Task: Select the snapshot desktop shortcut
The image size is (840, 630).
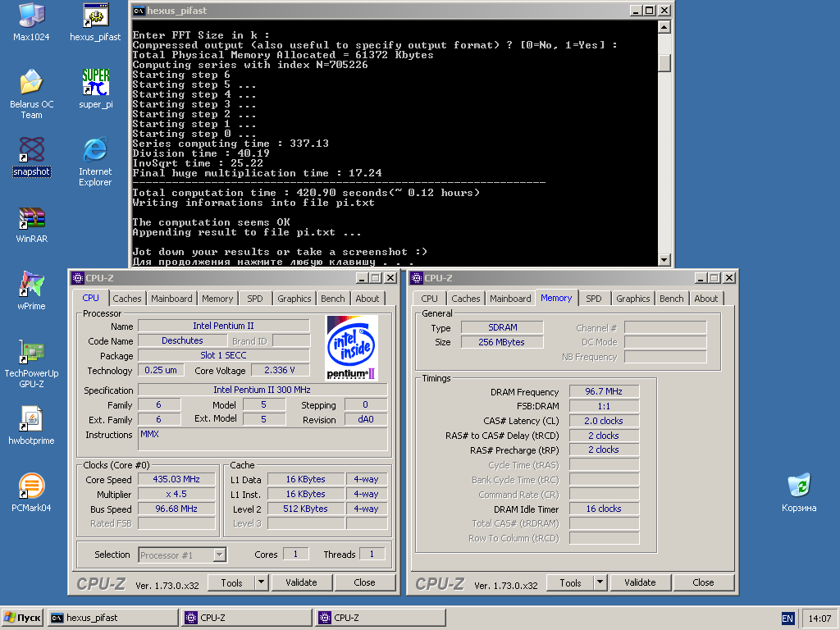Action: tap(31, 157)
